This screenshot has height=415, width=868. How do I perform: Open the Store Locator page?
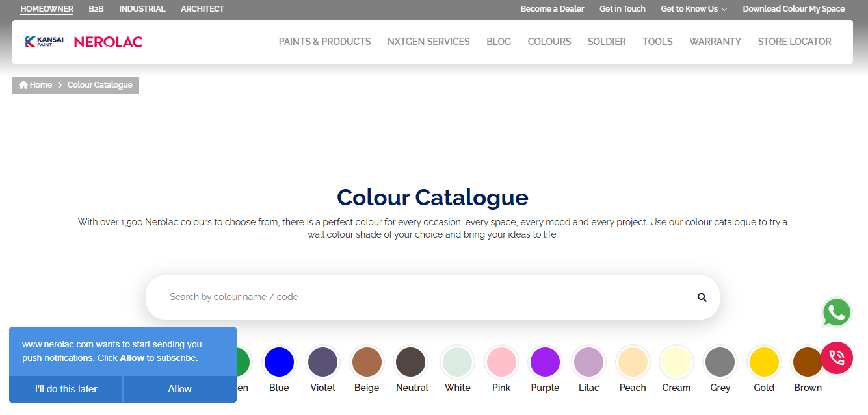click(795, 42)
